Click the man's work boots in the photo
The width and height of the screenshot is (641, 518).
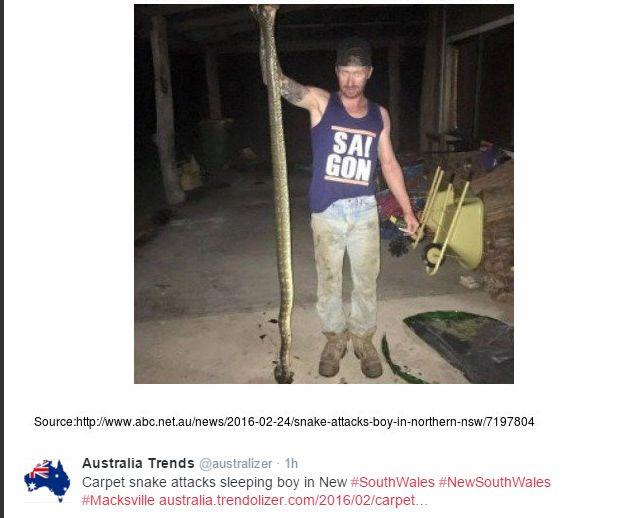pos(350,354)
